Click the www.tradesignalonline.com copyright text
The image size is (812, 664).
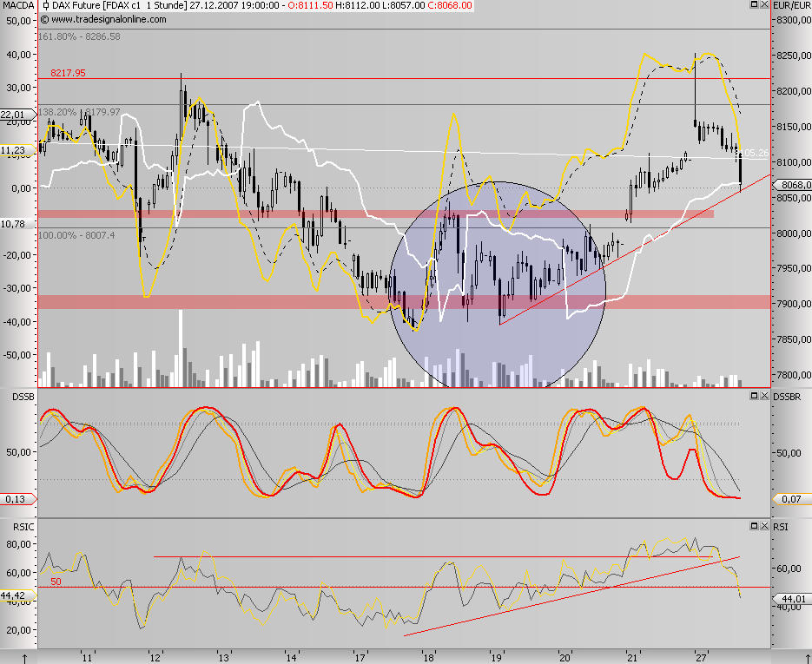pyautogui.click(x=103, y=19)
